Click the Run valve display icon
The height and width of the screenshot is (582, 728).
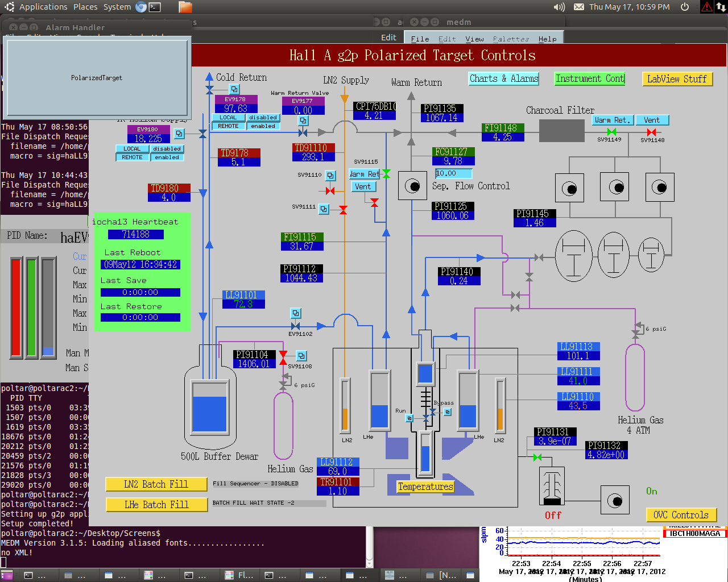(409, 418)
